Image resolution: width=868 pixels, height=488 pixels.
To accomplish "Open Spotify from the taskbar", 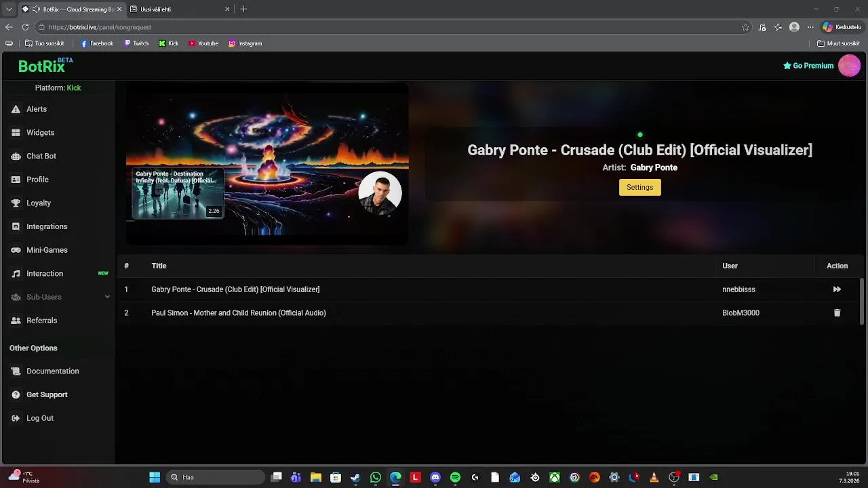I will [455, 477].
